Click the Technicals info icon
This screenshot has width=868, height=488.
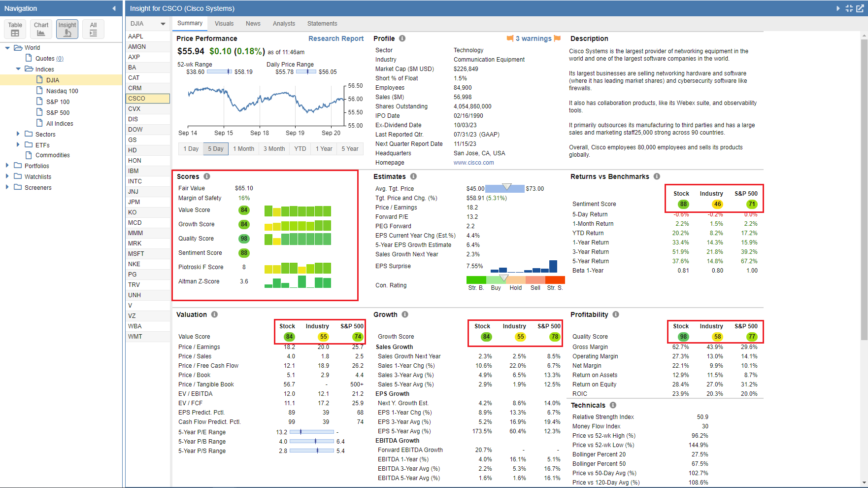(x=613, y=405)
